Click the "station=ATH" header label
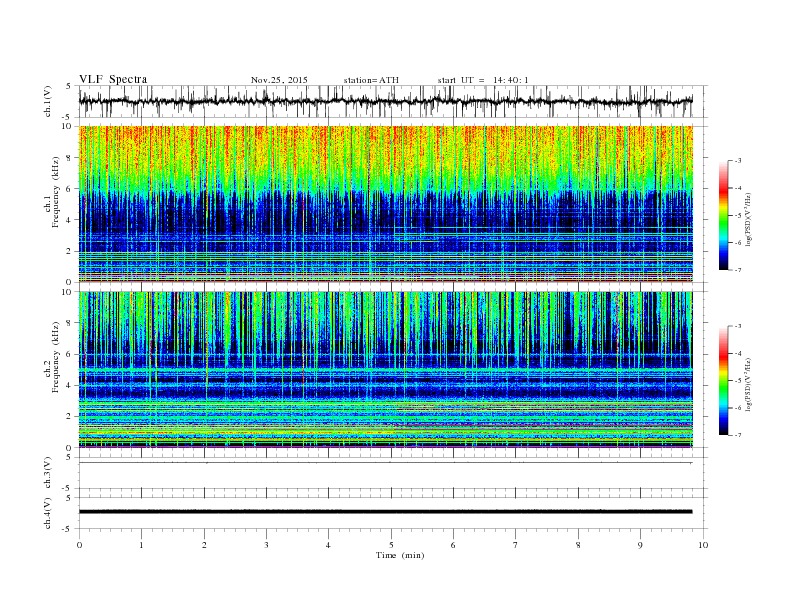This screenshot has height=612, width=792. click(x=371, y=80)
